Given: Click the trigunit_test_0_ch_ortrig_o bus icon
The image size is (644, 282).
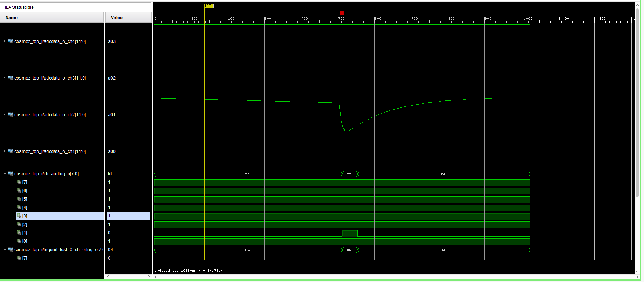Looking at the screenshot, I should (x=11, y=250).
